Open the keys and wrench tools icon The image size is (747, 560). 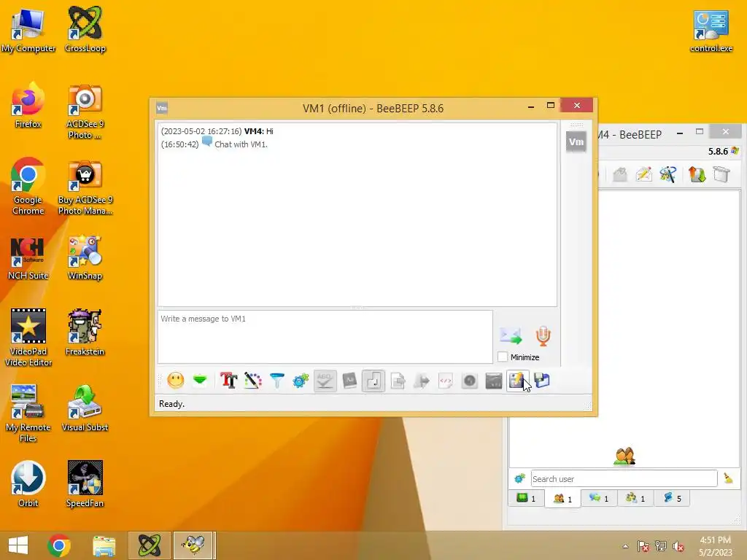668,174
